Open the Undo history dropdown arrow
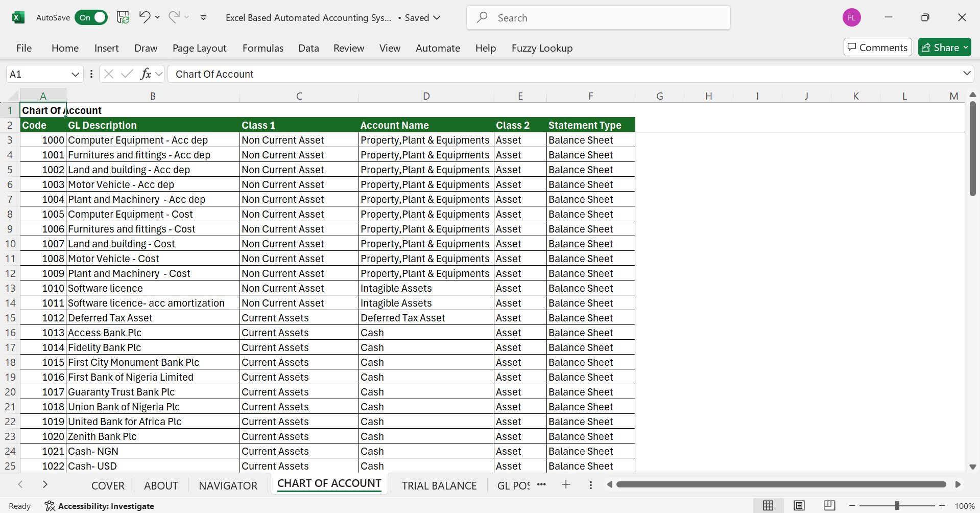Viewport: 980px width, 513px height. coord(157,17)
